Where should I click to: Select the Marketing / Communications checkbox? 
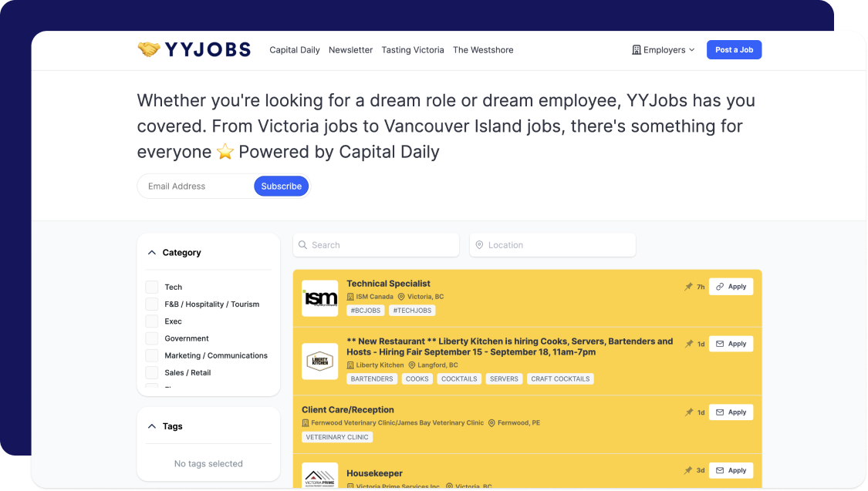[151, 355]
